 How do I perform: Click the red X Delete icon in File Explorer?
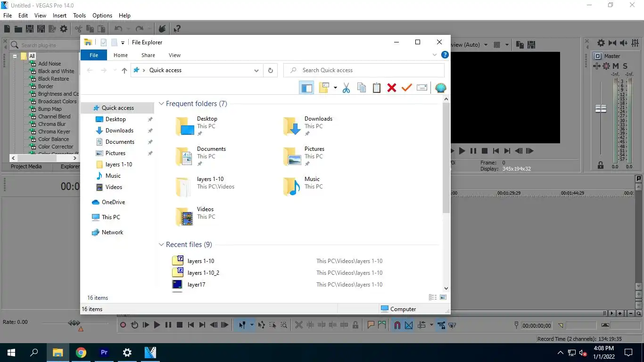pyautogui.click(x=392, y=88)
